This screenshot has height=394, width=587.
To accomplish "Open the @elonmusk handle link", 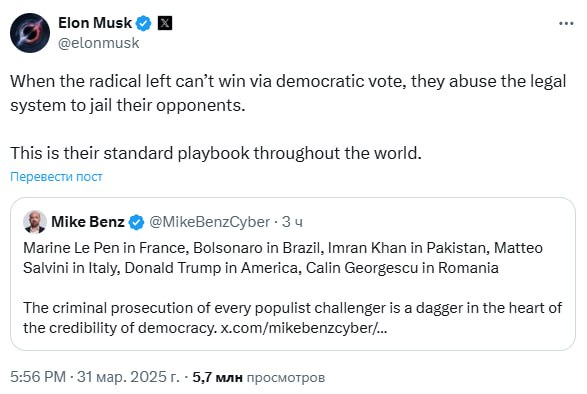I will tap(99, 43).
